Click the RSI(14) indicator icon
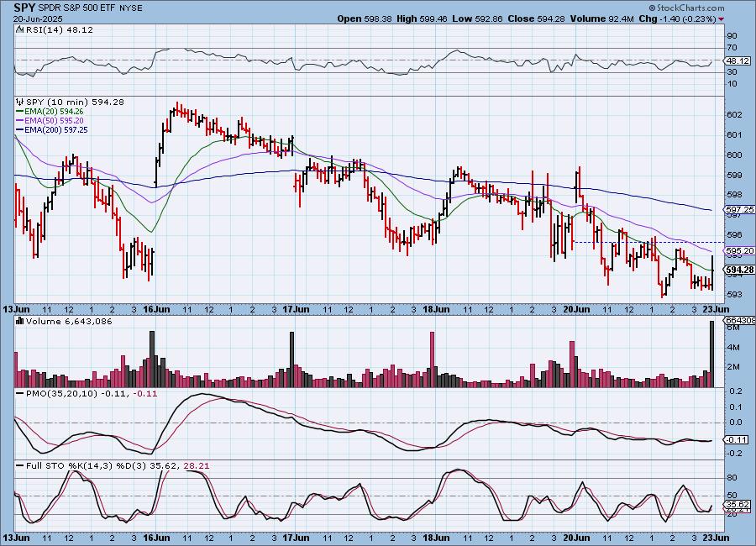Screen dimensions: 756x546 click(20, 30)
